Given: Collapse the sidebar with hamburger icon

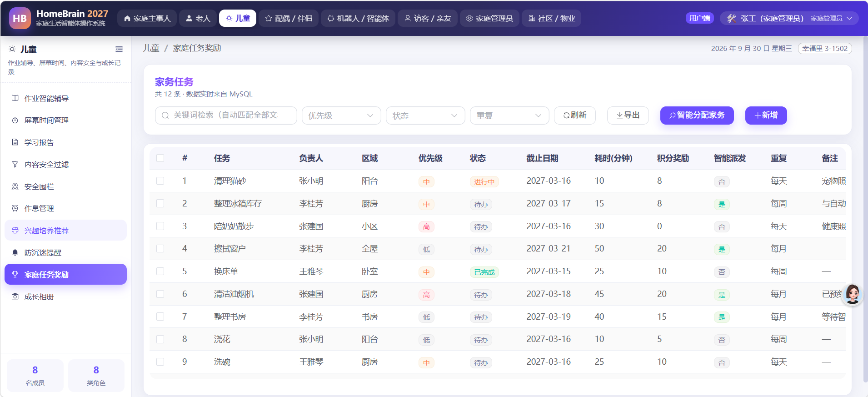Looking at the screenshot, I should [119, 49].
